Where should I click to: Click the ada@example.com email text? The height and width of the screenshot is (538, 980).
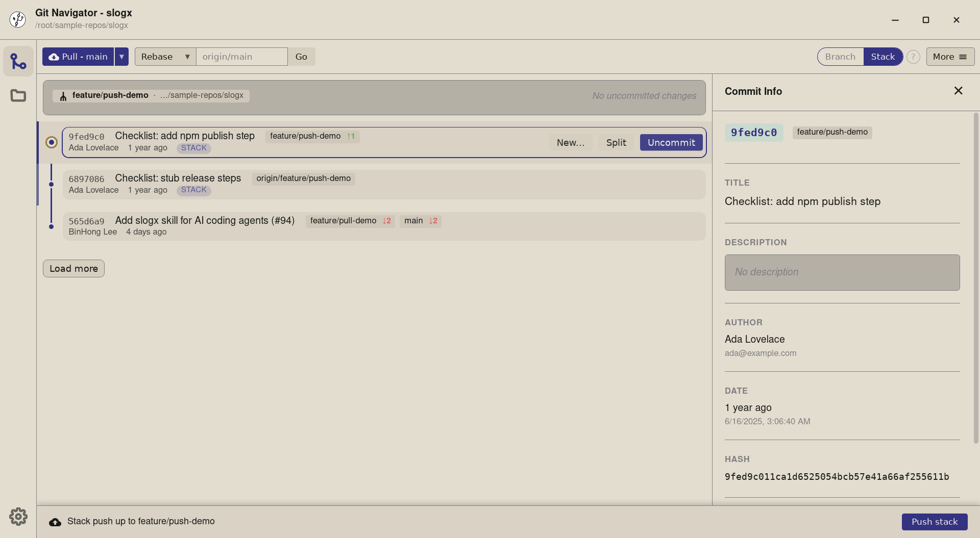(x=761, y=353)
